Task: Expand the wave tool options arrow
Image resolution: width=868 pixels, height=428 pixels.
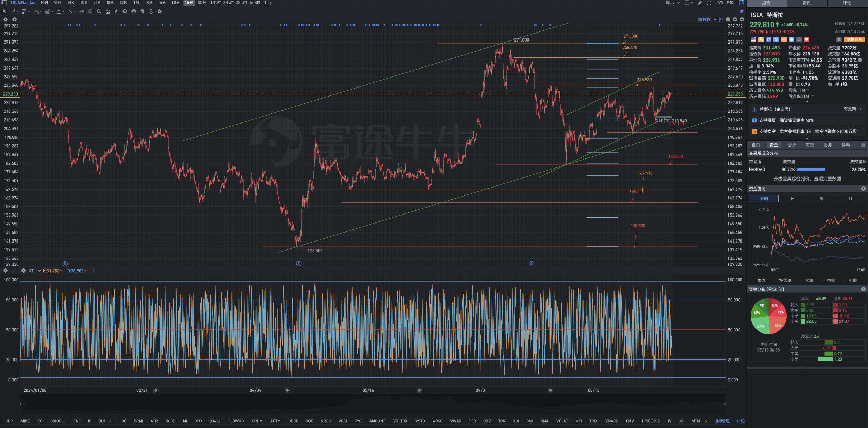Action: [x=41, y=12]
